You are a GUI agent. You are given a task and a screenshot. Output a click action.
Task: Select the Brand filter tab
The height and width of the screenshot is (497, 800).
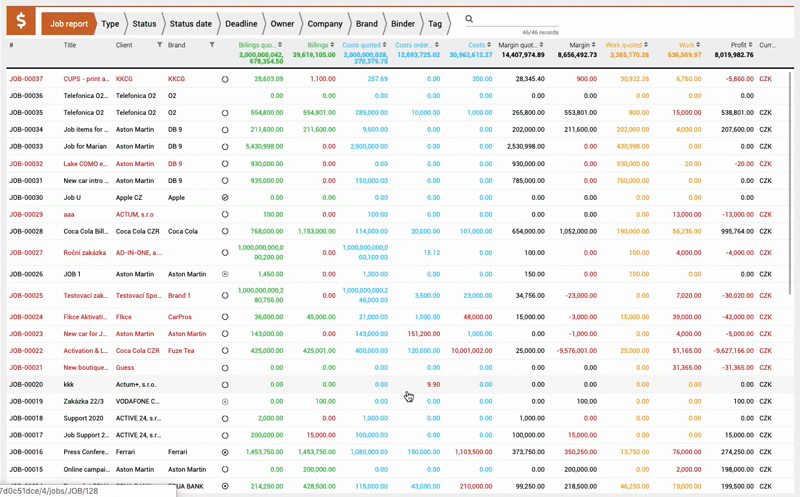tap(367, 23)
